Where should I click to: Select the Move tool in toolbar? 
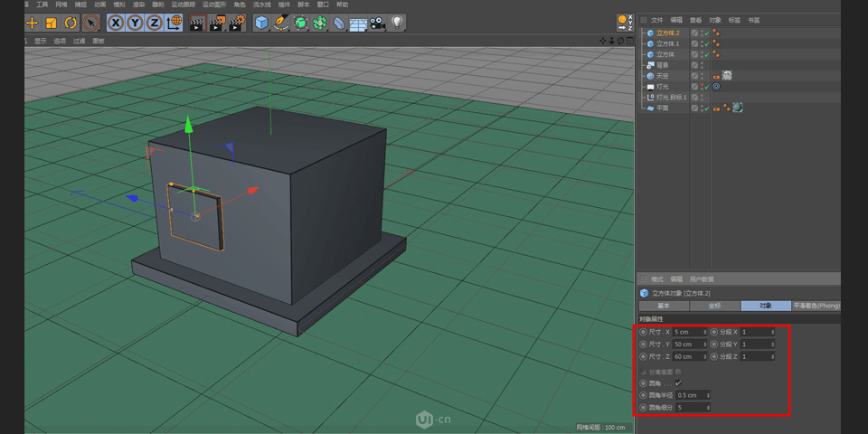[x=32, y=23]
